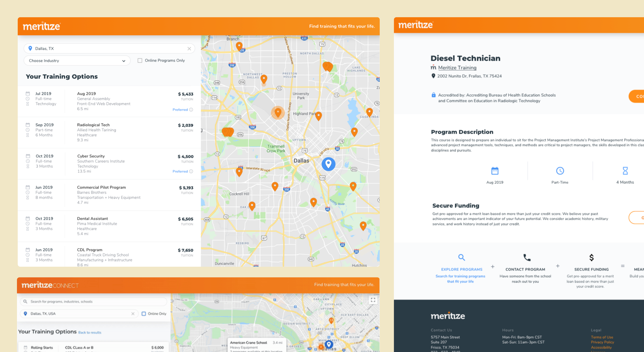Click the Contact Program phone icon
Viewport: 644px width, 352px height.
coord(527,257)
